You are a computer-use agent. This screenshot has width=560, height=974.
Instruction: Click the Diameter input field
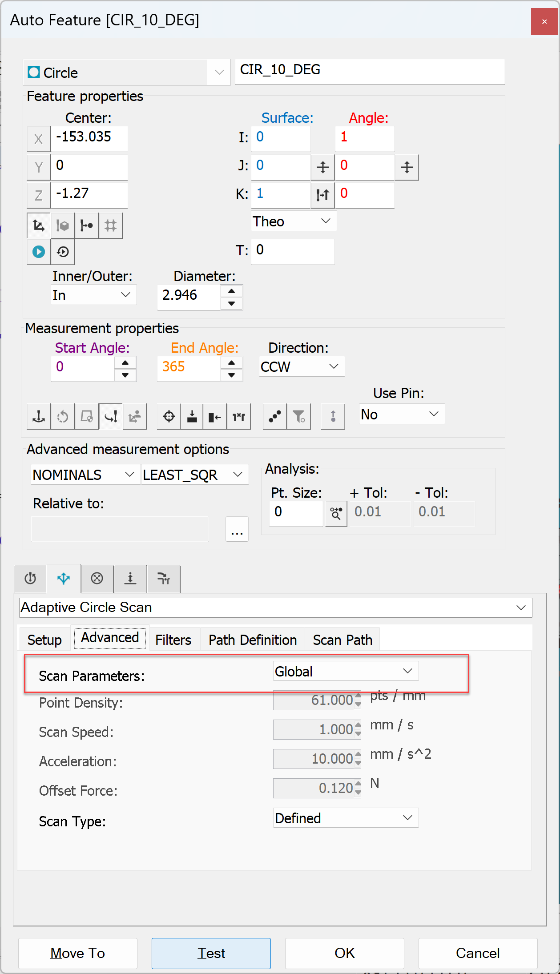pos(189,295)
